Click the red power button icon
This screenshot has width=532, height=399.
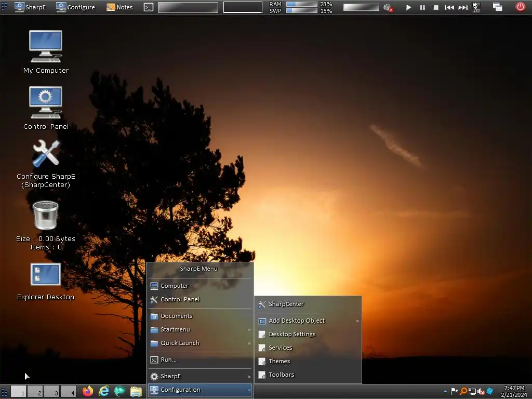coord(521,7)
